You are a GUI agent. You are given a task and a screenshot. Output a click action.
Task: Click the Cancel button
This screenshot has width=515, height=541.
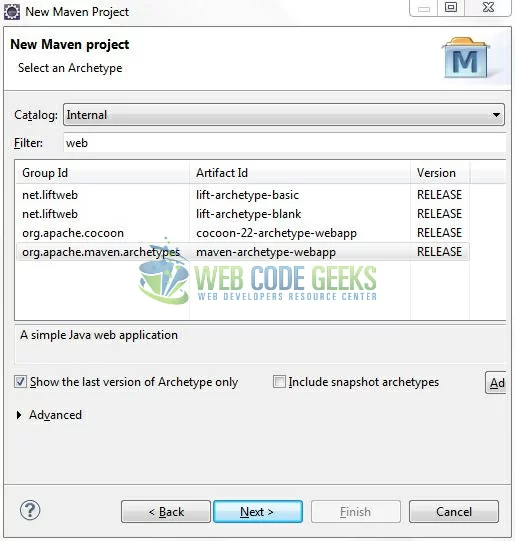click(x=454, y=511)
